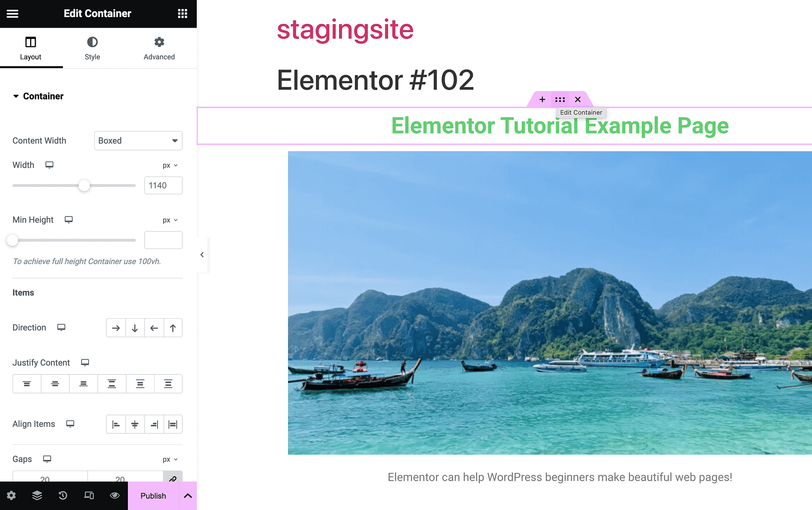Image resolution: width=812 pixels, height=510 pixels.
Task: Click the Publish button
Action: point(152,495)
